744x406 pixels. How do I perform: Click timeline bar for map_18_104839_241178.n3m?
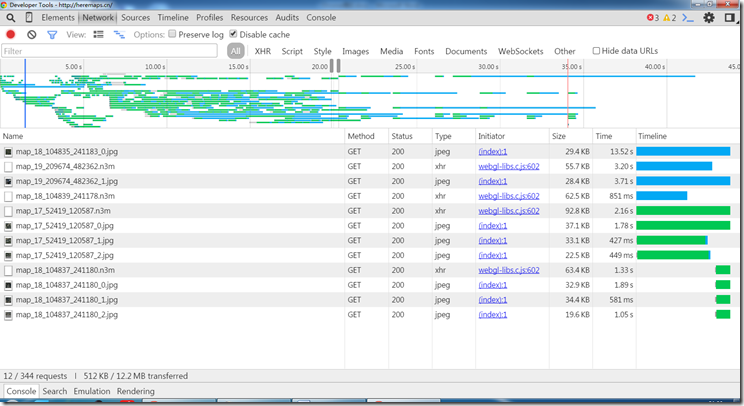point(661,196)
